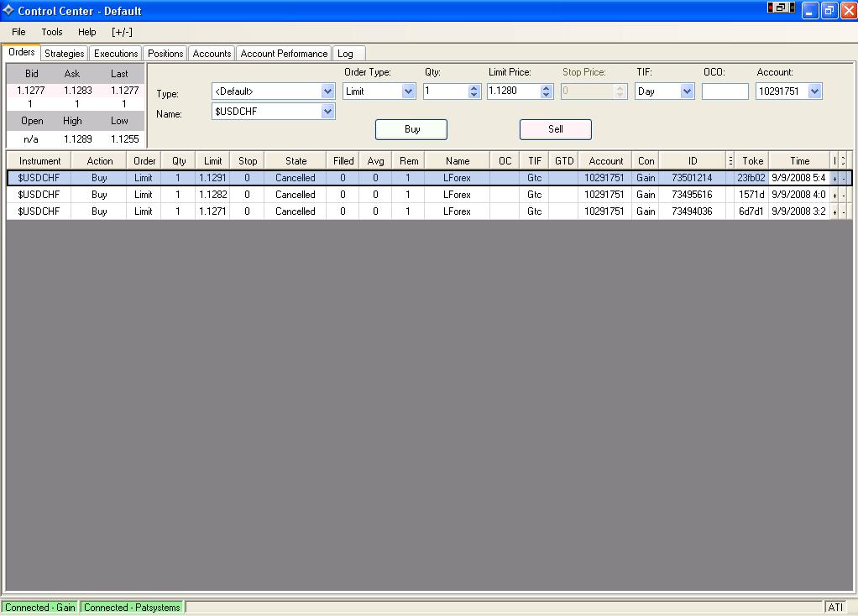This screenshot has width=858, height=616.
Task: Click the limit value 1.1282
Action: [x=212, y=195]
